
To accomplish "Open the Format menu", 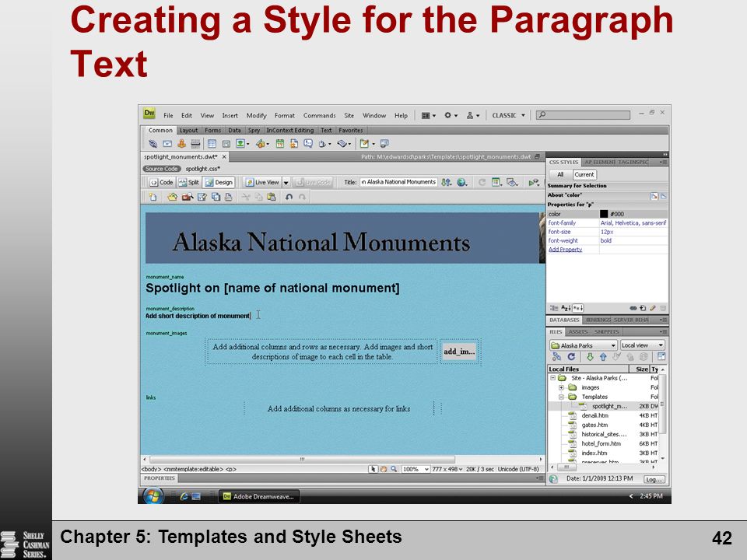I will (285, 115).
